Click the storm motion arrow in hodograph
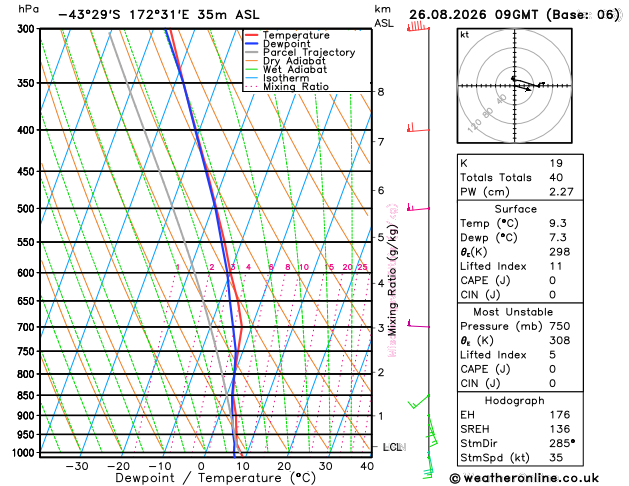629x486 pixels. pyautogui.click(x=524, y=88)
